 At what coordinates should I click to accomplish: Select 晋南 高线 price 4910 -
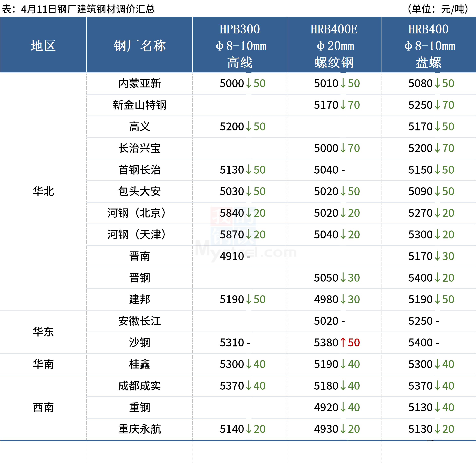point(235,256)
